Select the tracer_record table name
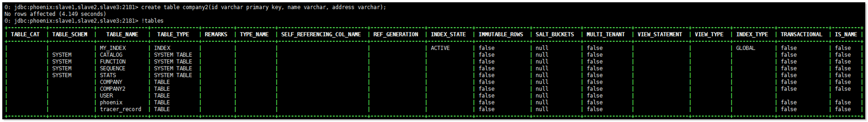 [120, 109]
